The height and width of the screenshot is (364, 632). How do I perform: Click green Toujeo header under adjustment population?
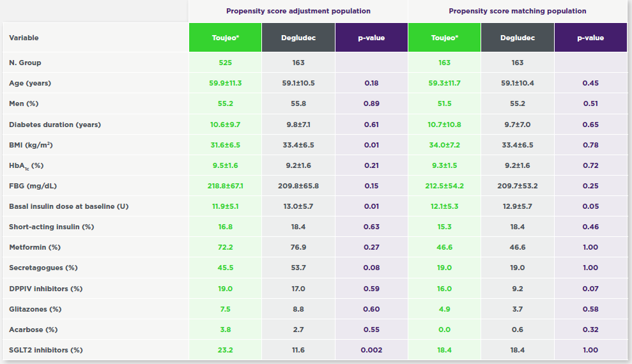(x=225, y=38)
